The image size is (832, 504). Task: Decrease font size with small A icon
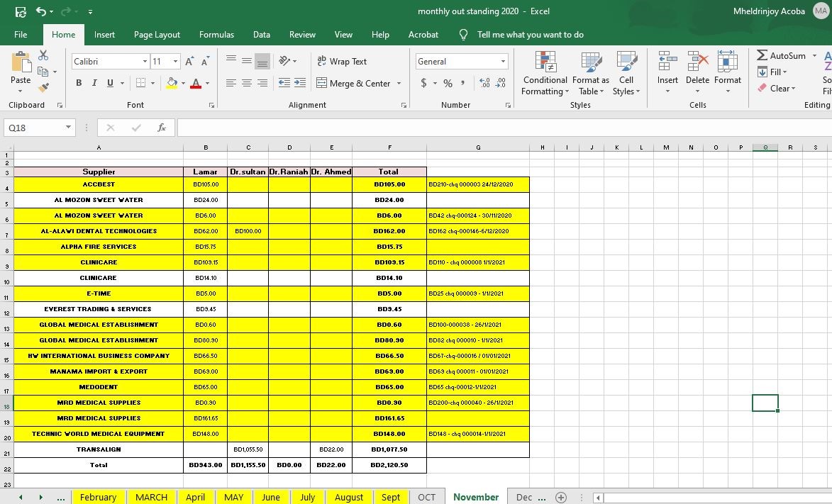pyautogui.click(x=206, y=62)
